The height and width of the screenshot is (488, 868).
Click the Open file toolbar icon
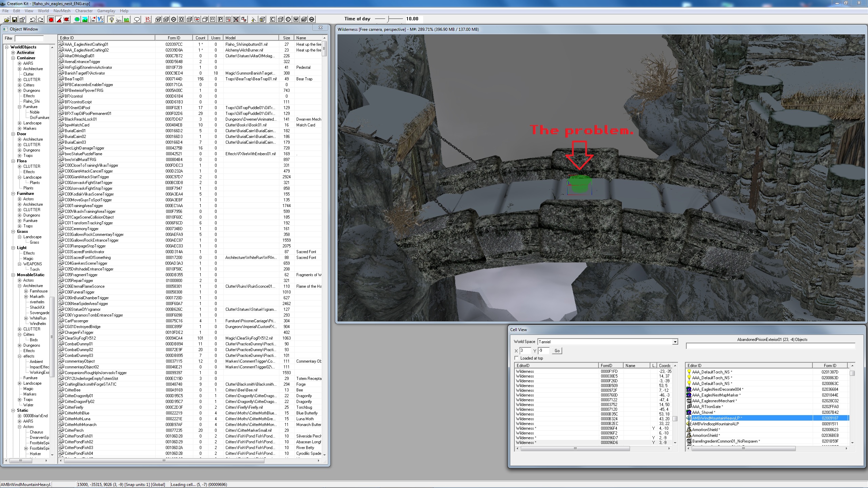tap(6, 19)
